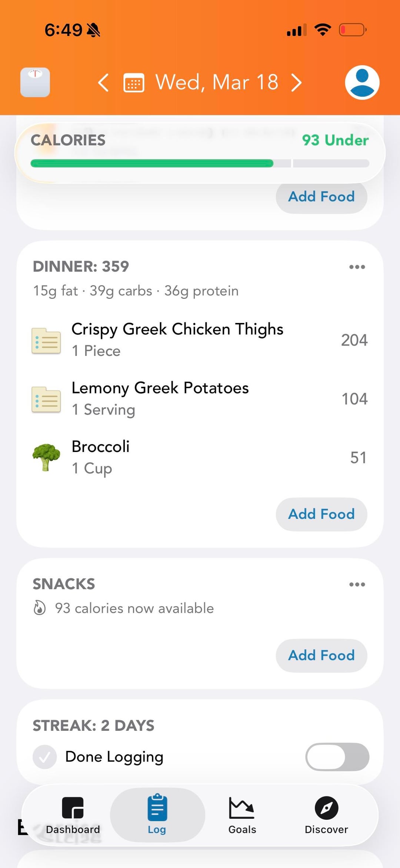Open the user profile avatar
This screenshot has height=868, width=400.
pos(362,82)
